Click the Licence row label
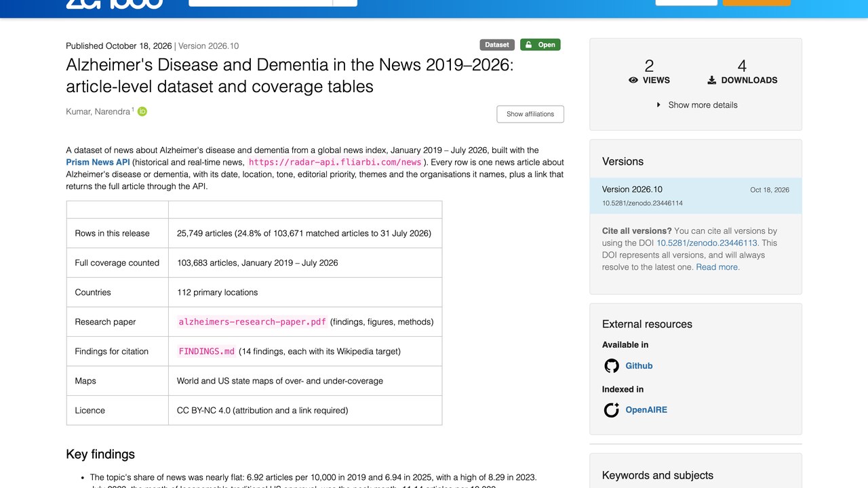The width and height of the screenshot is (868, 488). click(90, 410)
